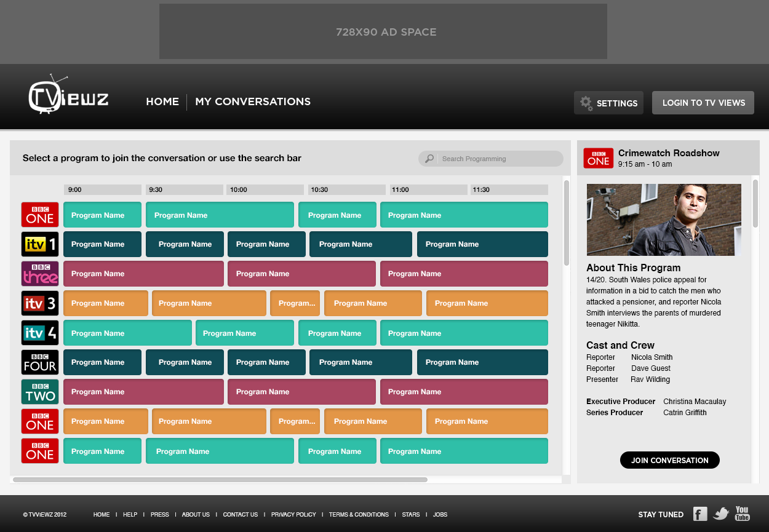The width and height of the screenshot is (769, 532).
Task: Open the Home navigation item
Action: point(162,101)
